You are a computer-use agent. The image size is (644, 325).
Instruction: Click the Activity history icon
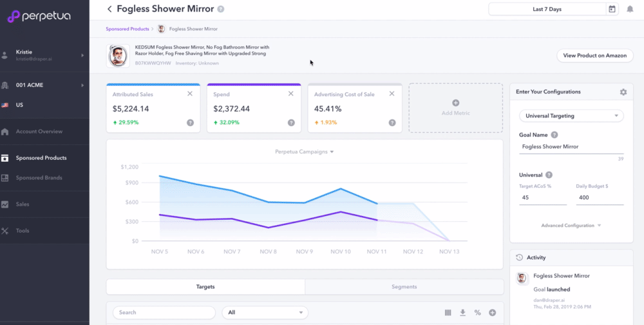click(x=519, y=257)
